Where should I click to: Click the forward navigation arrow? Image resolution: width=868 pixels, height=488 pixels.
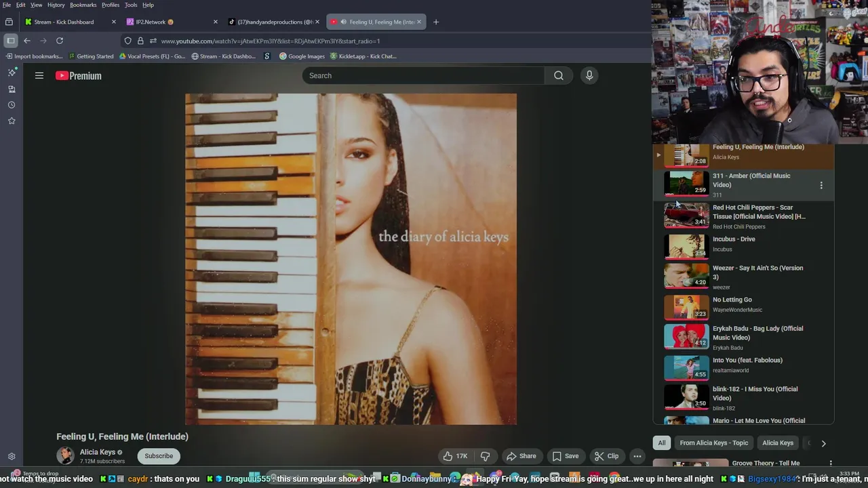coord(43,41)
